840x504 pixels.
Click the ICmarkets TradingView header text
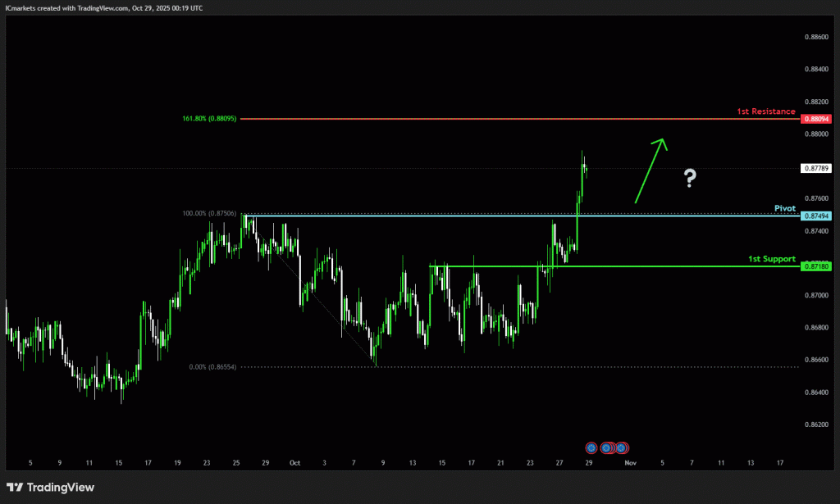[x=104, y=8]
